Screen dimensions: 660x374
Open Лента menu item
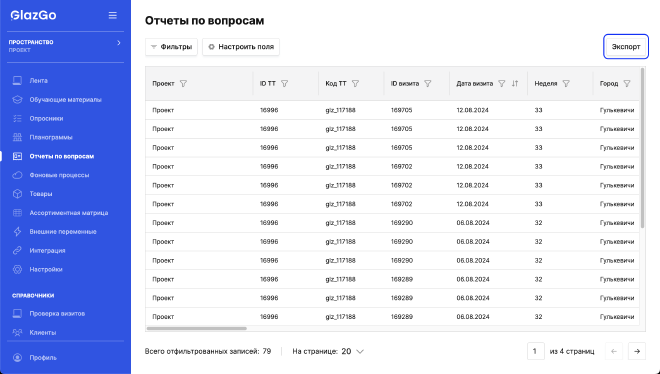(38, 81)
